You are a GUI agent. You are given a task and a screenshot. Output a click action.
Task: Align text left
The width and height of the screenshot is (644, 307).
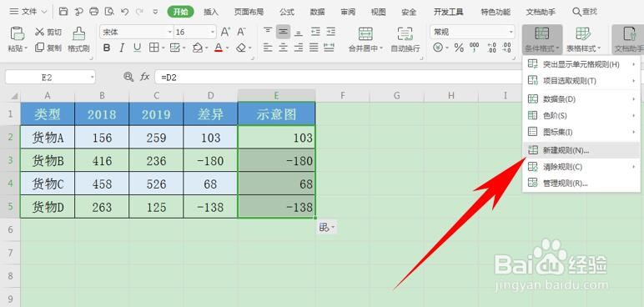pyautogui.click(x=268, y=48)
